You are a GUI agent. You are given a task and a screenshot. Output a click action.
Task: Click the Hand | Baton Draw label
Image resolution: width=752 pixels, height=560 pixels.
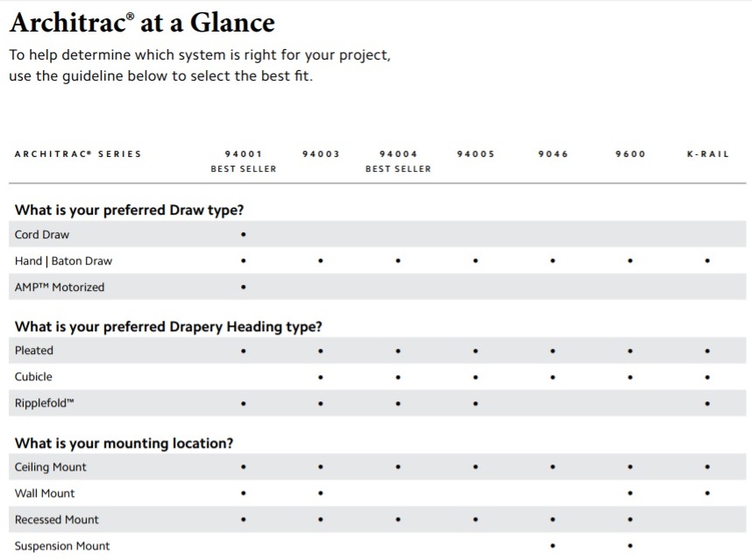pyautogui.click(x=63, y=261)
